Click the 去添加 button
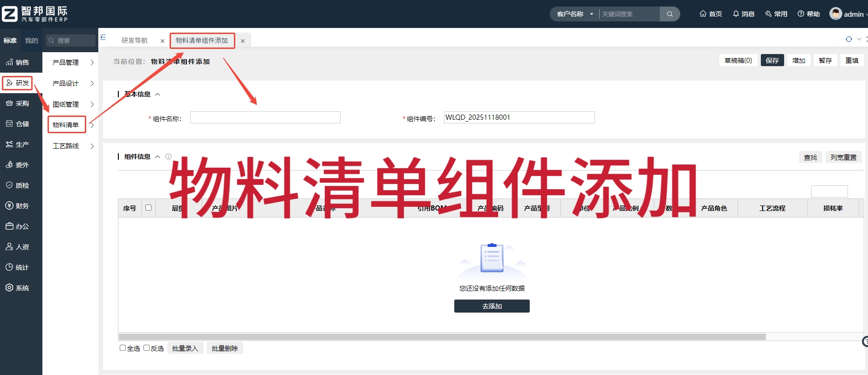868x375 pixels. pyautogui.click(x=492, y=306)
